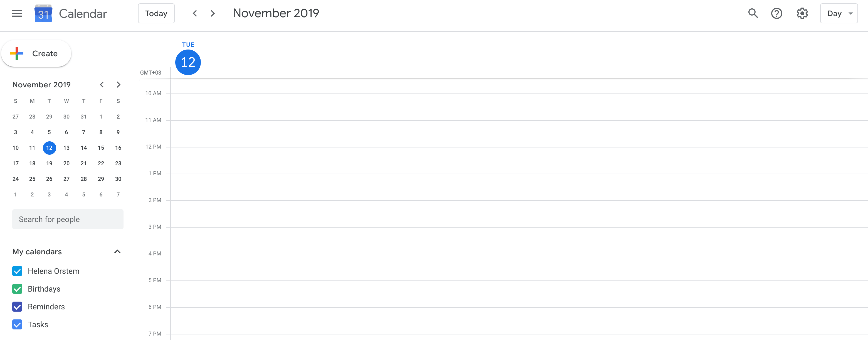Image resolution: width=868 pixels, height=340 pixels.
Task: Open the search magnifier icon
Action: 753,13
